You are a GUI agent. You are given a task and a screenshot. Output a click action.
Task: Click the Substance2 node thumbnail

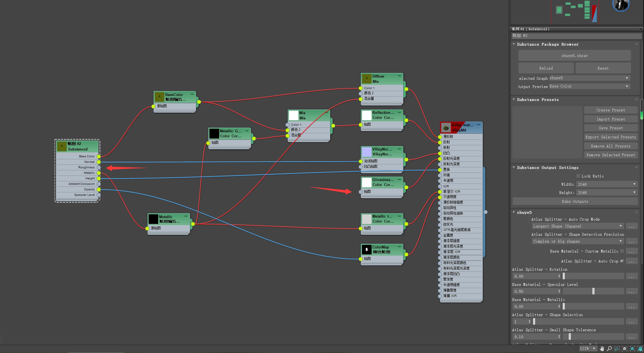coord(62,146)
